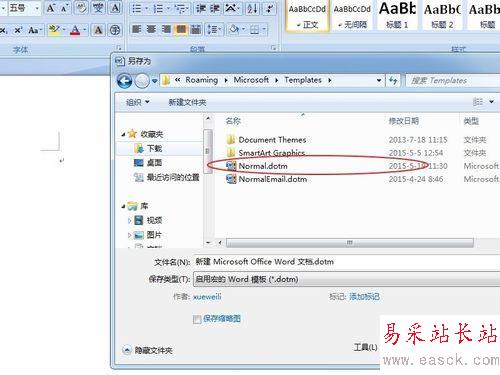The image size is (500, 375).
Task: Go back in Save As dialog
Action: point(125,81)
